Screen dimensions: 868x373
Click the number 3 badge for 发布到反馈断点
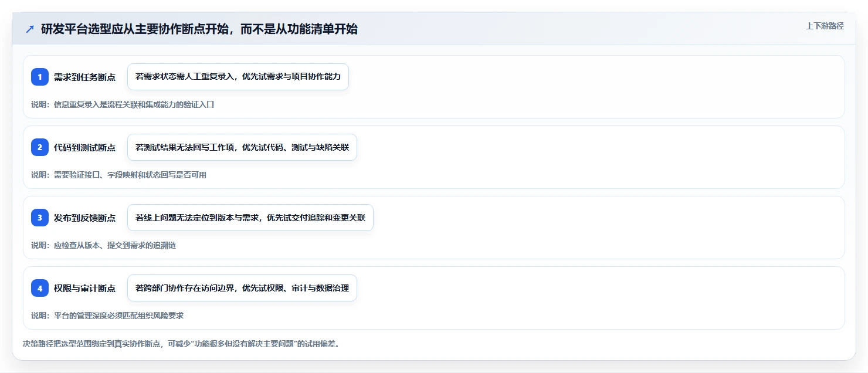[x=40, y=218]
